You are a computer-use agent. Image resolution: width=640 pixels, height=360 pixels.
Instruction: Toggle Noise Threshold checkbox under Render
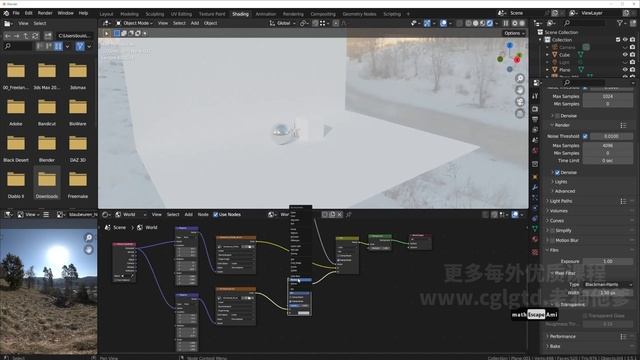coord(585,136)
